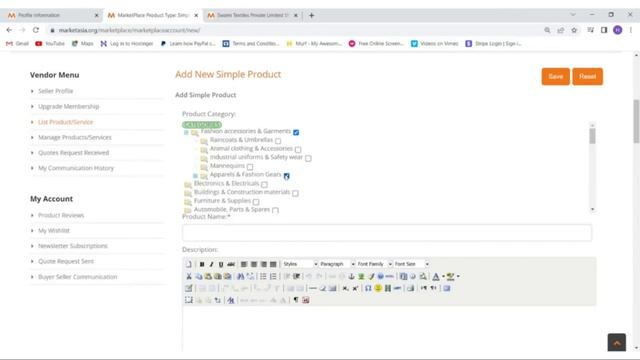
Task: Open a new browser tab
Action: (311, 16)
